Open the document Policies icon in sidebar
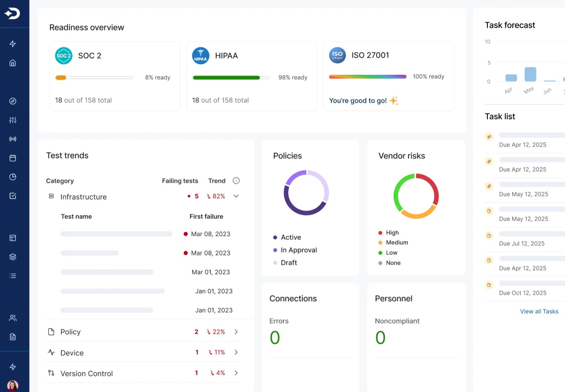The image size is (565, 392). tap(12, 336)
